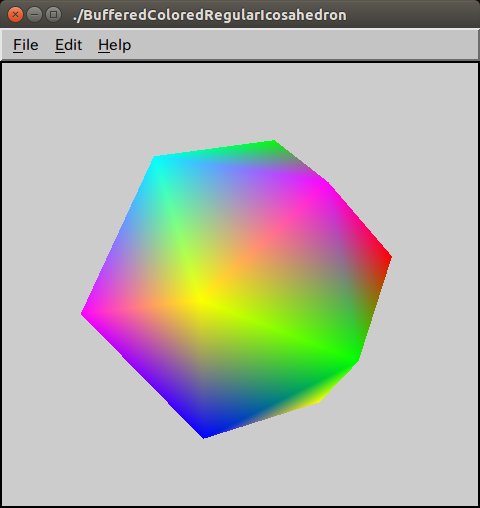The width and height of the screenshot is (480, 508).
Task: Maximize the application window
Action: point(53,15)
